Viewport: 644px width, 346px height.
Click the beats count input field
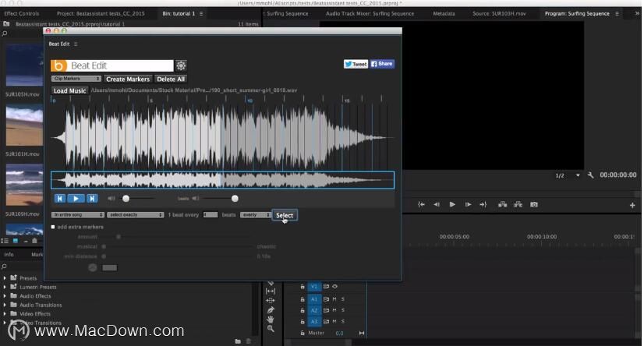click(x=211, y=214)
